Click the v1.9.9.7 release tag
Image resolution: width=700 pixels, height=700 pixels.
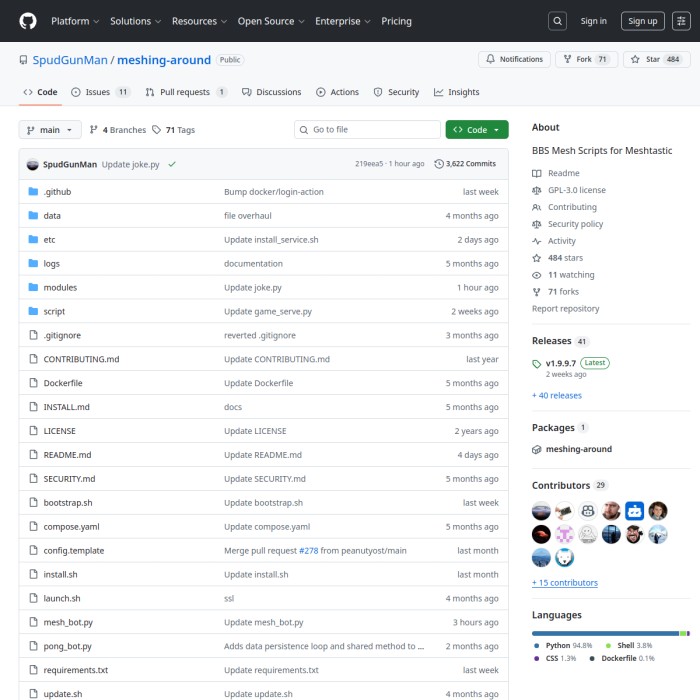559,363
